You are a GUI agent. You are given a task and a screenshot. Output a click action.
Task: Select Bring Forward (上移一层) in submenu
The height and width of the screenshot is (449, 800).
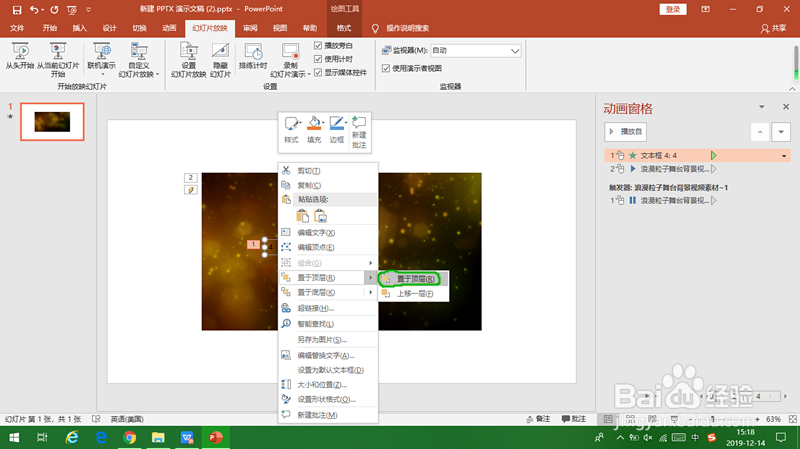[x=414, y=293]
